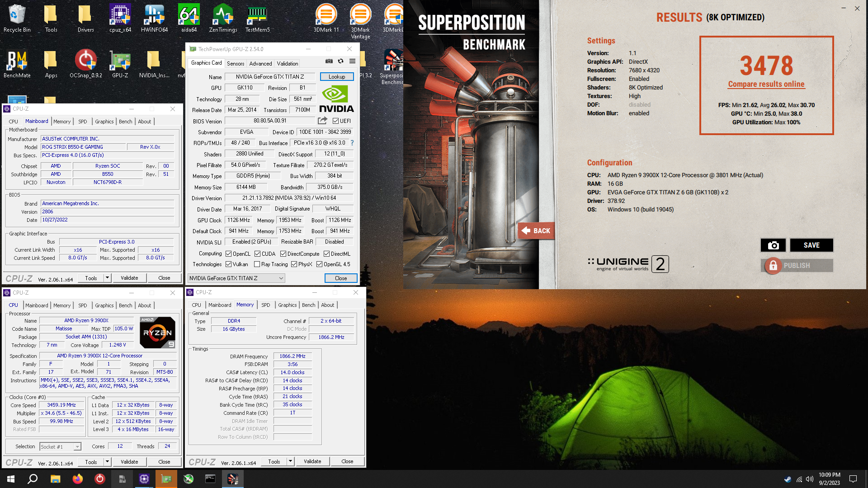Toggle PhysX checkbox in GPU-Z

[294, 264]
